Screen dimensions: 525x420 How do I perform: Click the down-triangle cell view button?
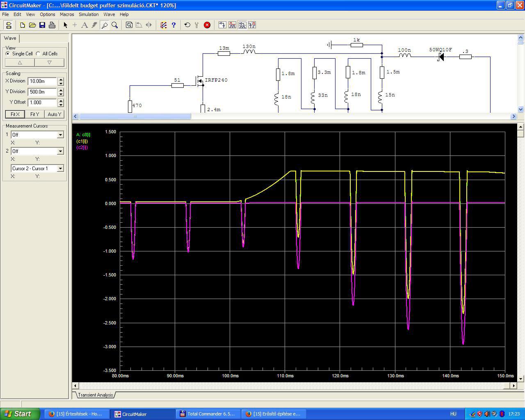click(x=49, y=62)
